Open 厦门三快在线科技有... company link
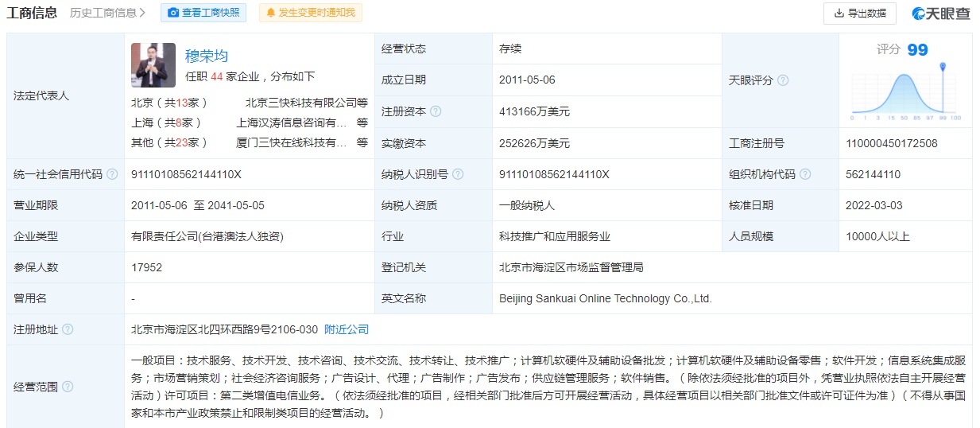Screen dimensions: 980x428 coord(292,142)
